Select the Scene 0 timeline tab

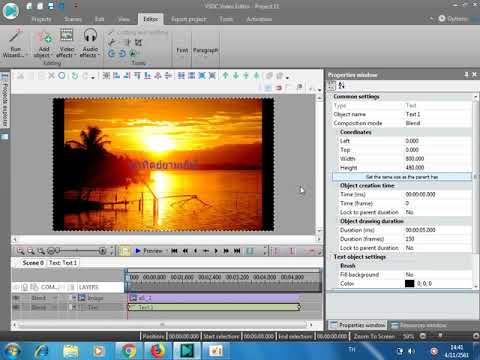pyautogui.click(x=33, y=263)
